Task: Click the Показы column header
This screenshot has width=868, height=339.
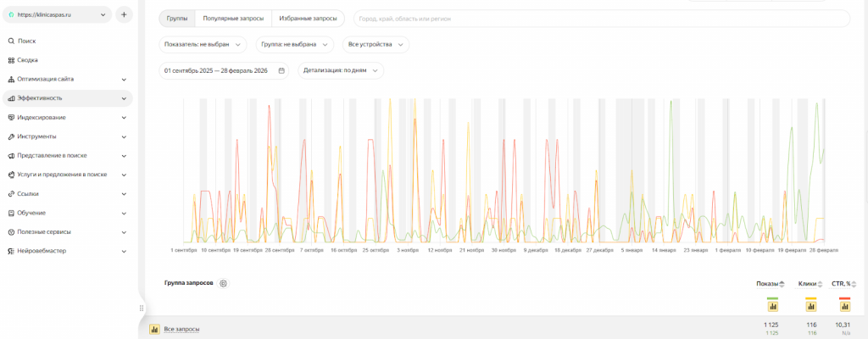Action: point(767,284)
